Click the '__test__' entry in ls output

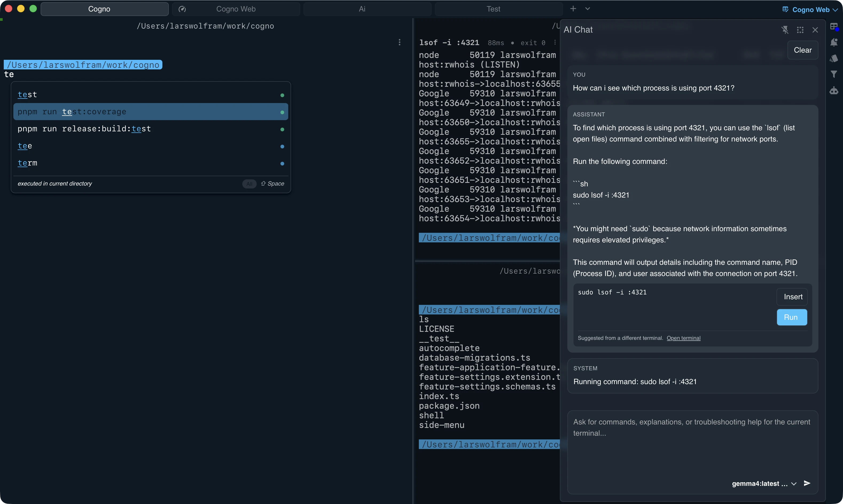point(439,338)
